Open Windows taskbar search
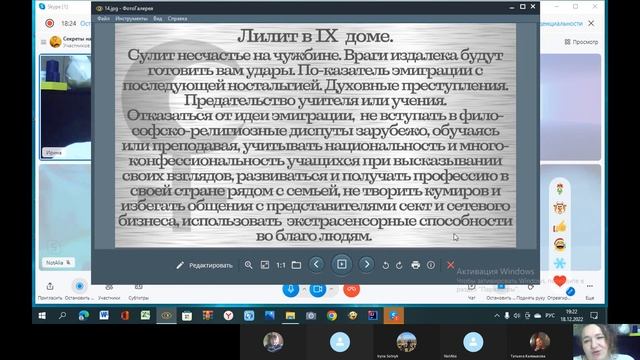This screenshot has height=360, width=640. pyautogui.click(x=62, y=316)
